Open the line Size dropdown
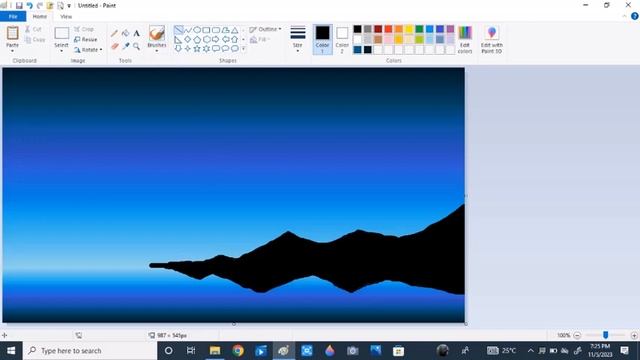 [298, 39]
